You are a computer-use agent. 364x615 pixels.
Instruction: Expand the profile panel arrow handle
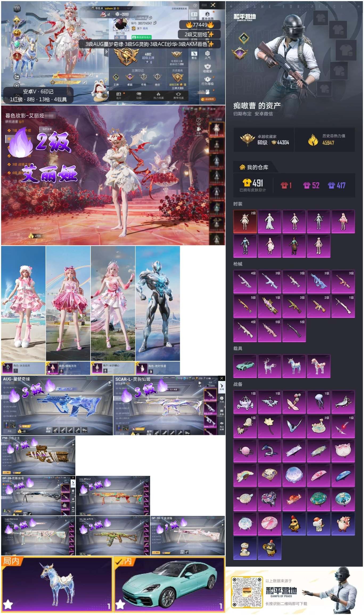[x=106, y=52]
